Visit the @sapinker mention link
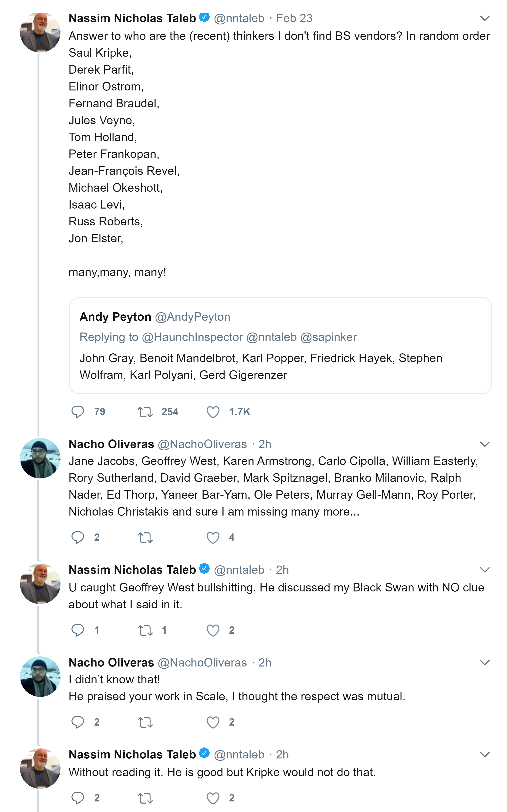This screenshot has width=507, height=812. [x=328, y=337]
